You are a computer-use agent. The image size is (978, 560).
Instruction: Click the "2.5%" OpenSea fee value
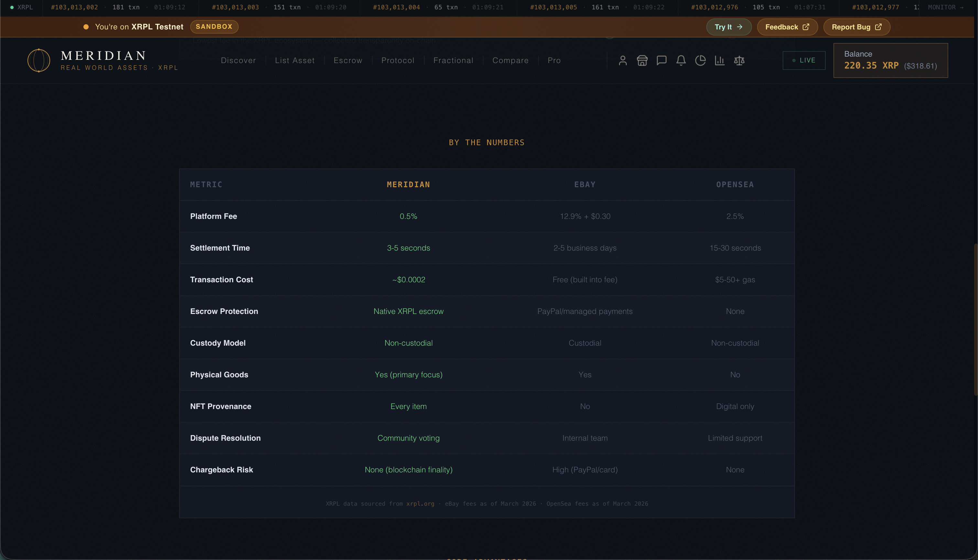click(x=735, y=217)
